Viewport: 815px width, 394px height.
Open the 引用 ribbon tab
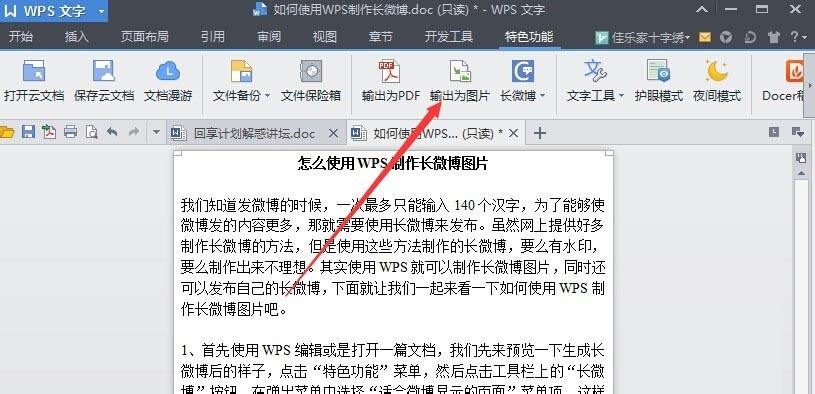click(213, 36)
